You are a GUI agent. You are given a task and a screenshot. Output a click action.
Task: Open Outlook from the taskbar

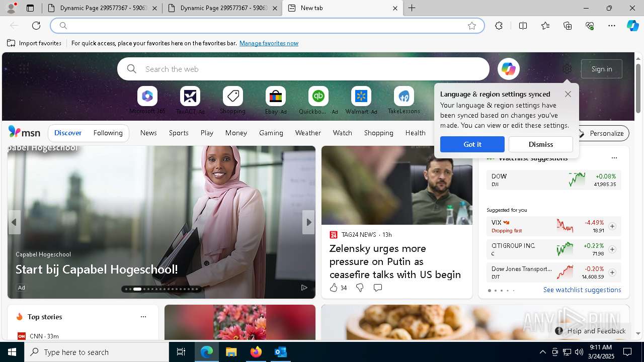(x=280, y=352)
